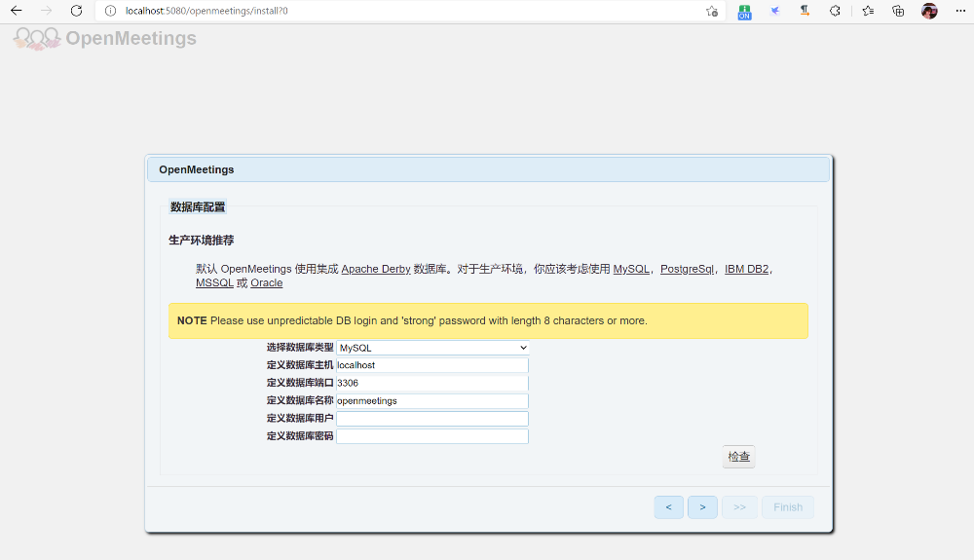Add this page to favorites star icon

point(712,11)
